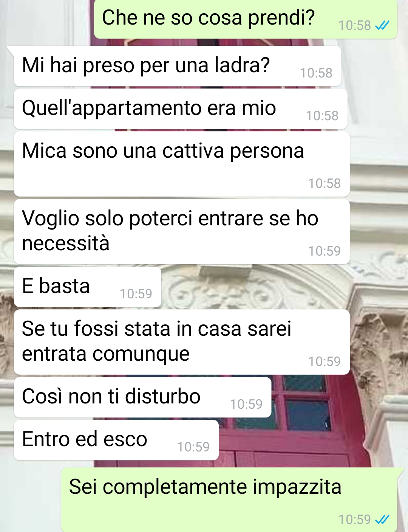Tap 'Se tu fossi stata in casa' message
This screenshot has height=532, width=408.
(182, 342)
